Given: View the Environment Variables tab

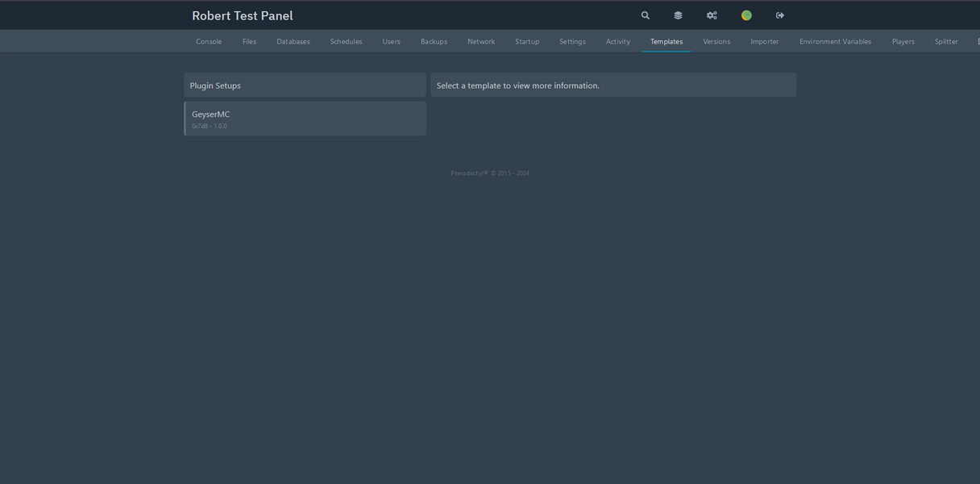Looking at the screenshot, I should click(835, 41).
